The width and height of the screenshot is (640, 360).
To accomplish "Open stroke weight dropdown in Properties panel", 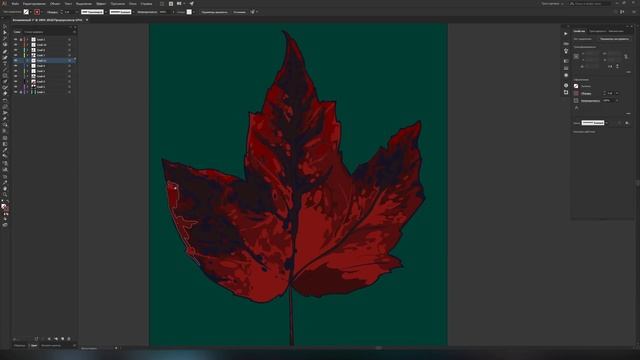I will [x=617, y=93].
